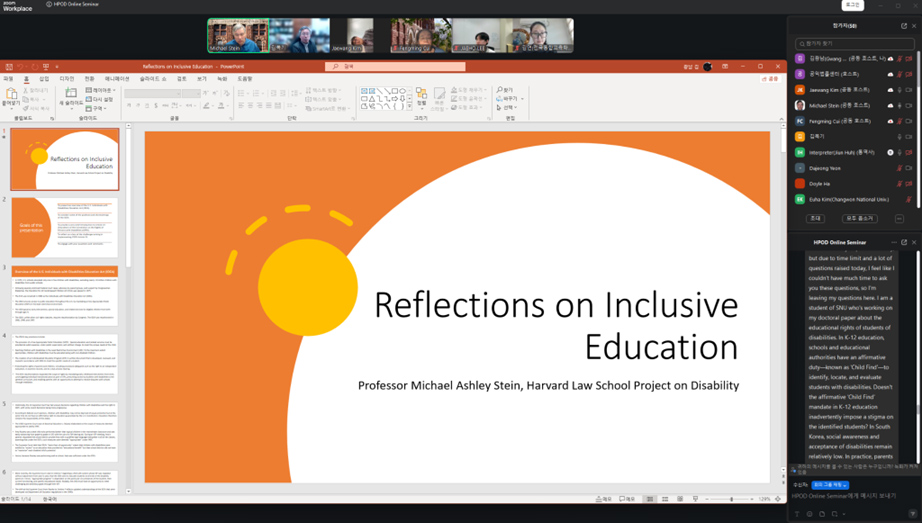
Task: Click the Find (찾기) icon in editing group
Action: click(499, 90)
